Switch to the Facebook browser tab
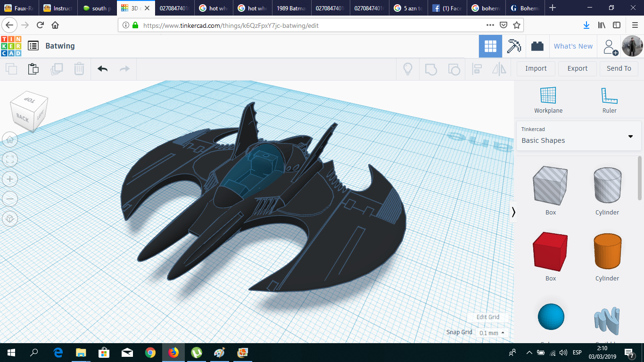The image size is (644, 362). 447,8
